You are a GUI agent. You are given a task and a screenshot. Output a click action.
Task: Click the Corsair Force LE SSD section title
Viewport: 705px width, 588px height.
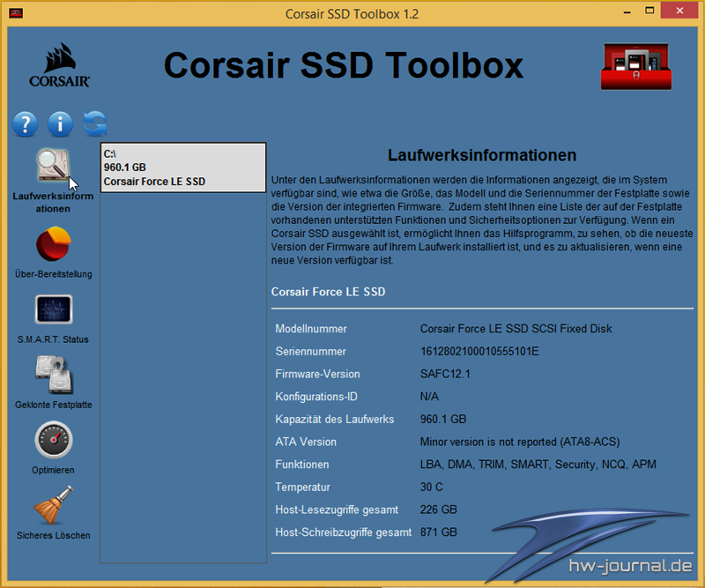(x=328, y=292)
